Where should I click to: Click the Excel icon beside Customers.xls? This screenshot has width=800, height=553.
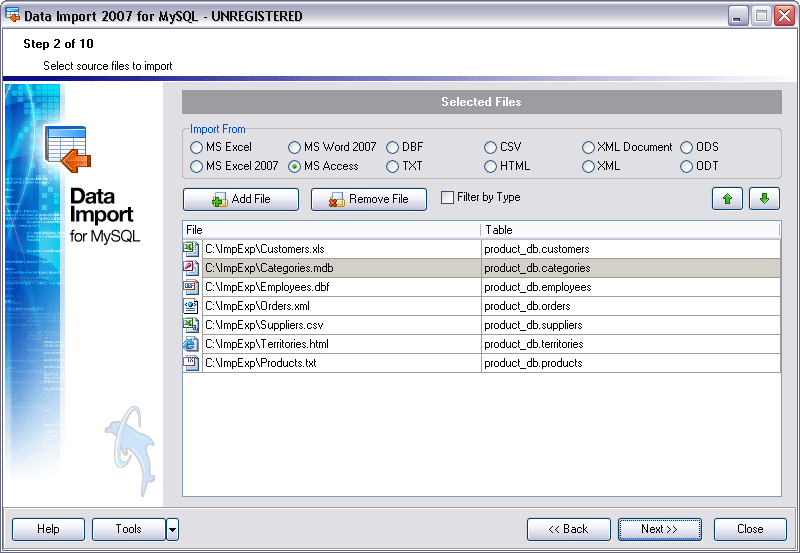click(x=191, y=249)
